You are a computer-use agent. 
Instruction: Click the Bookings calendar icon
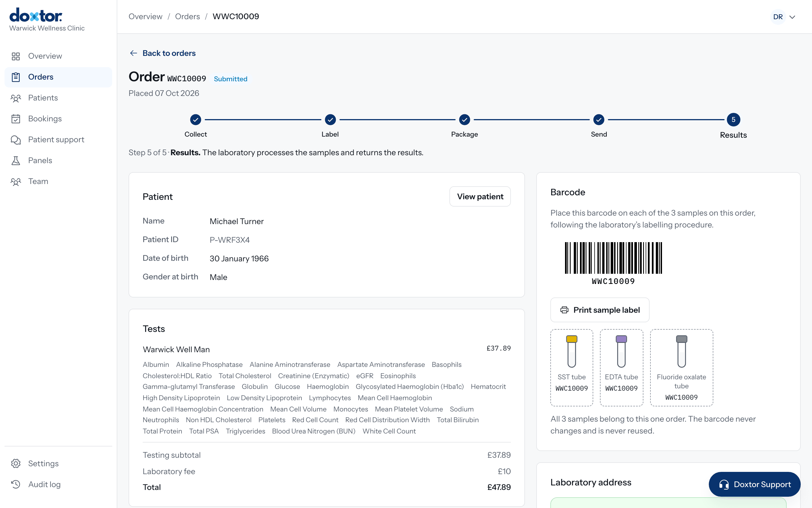[16, 119]
